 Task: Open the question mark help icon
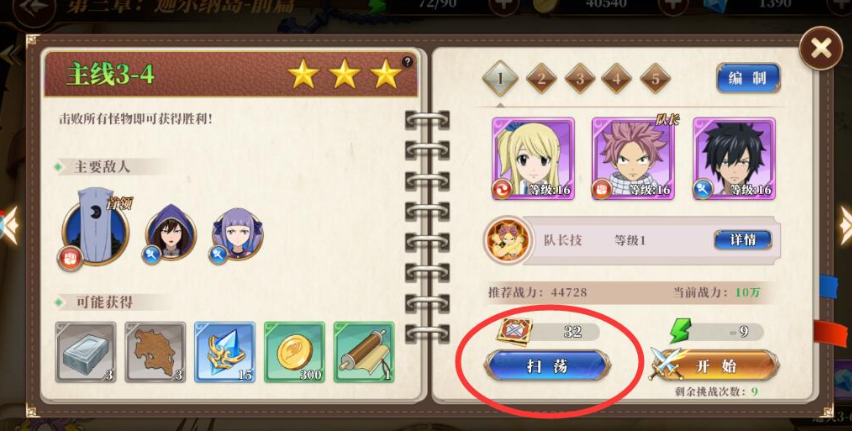point(407,63)
